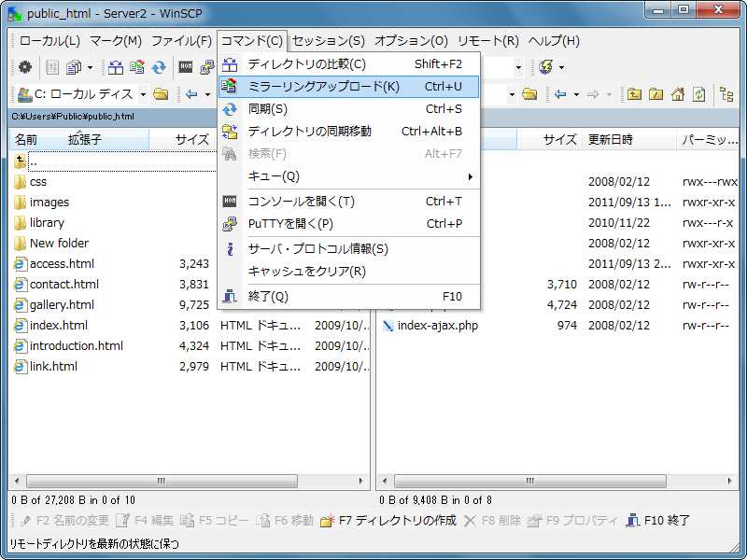The height and width of the screenshot is (560, 747).
Task: Select コンソールを開く(T) menu entry
Action: coord(348,201)
